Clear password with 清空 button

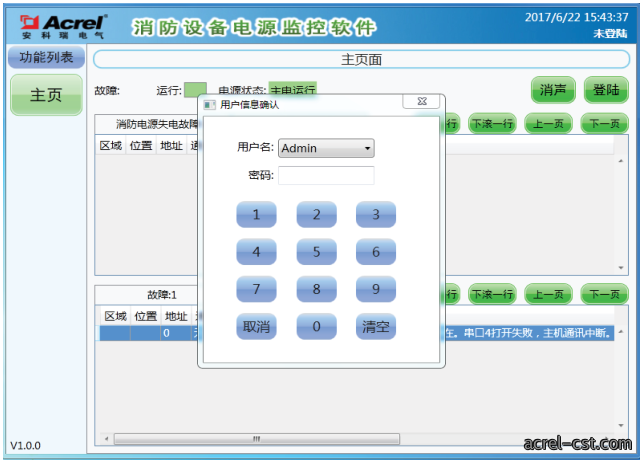point(376,326)
